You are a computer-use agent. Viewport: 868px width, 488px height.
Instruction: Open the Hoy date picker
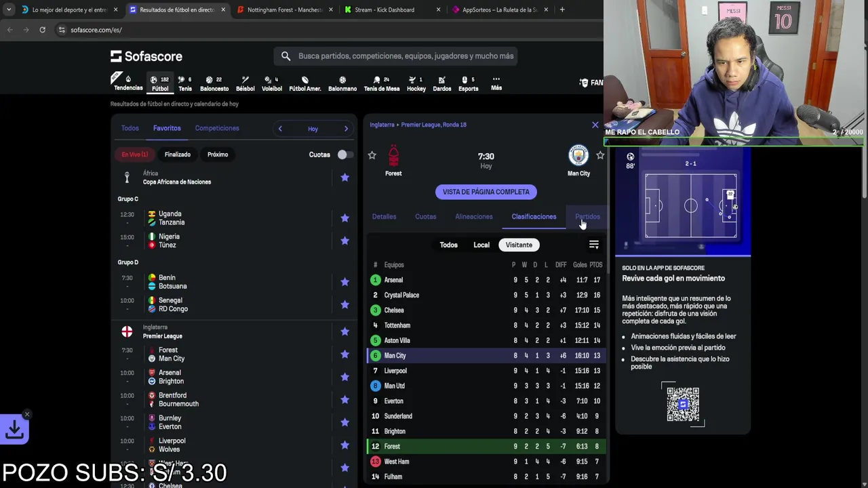click(x=313, y=129)
